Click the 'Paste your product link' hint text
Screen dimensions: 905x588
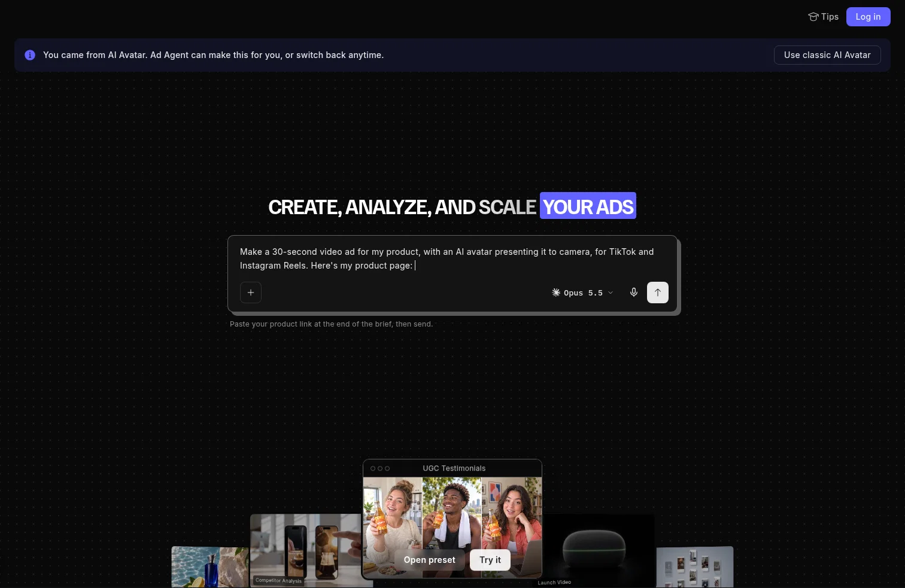(x=332, y=324)
